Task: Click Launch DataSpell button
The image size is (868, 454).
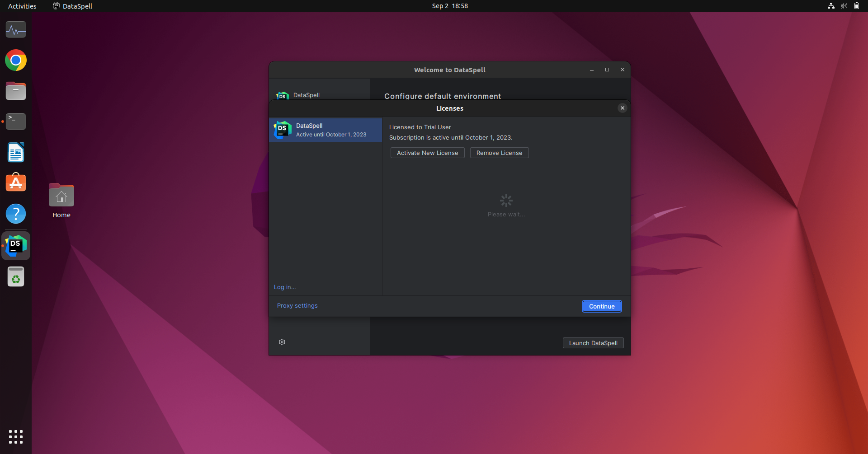Action: pyautogui.click(x=593, y=343)
